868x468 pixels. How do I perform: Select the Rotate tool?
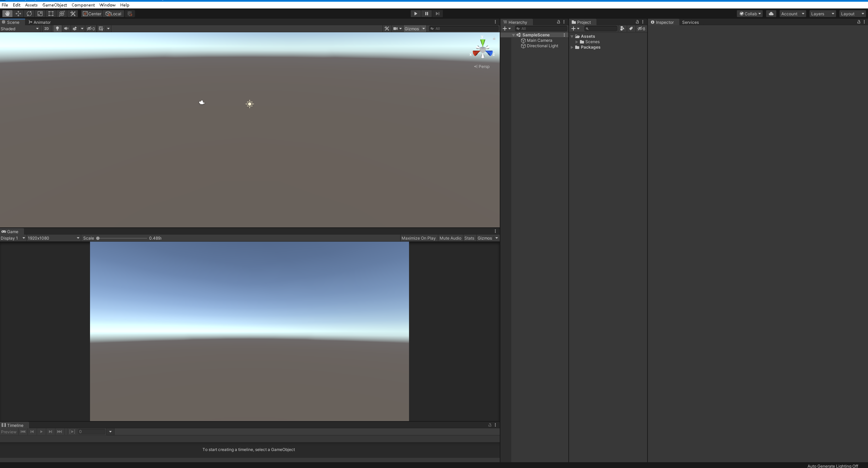[29, 14]
